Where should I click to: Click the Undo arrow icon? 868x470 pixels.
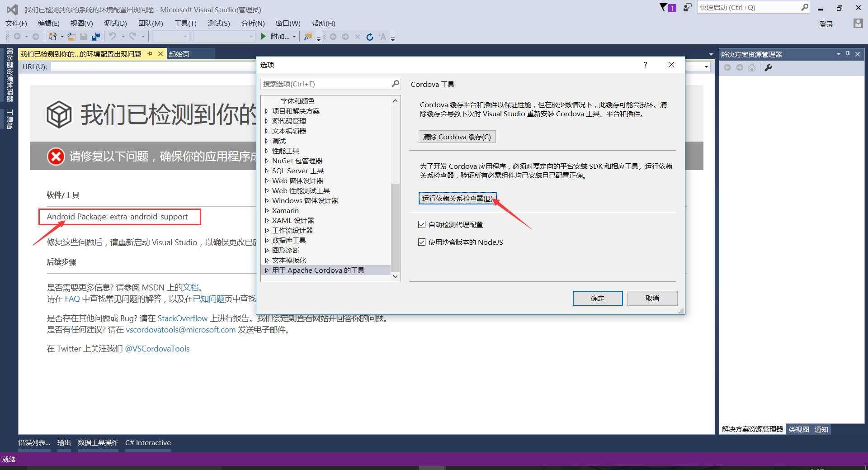coord(113,37)
